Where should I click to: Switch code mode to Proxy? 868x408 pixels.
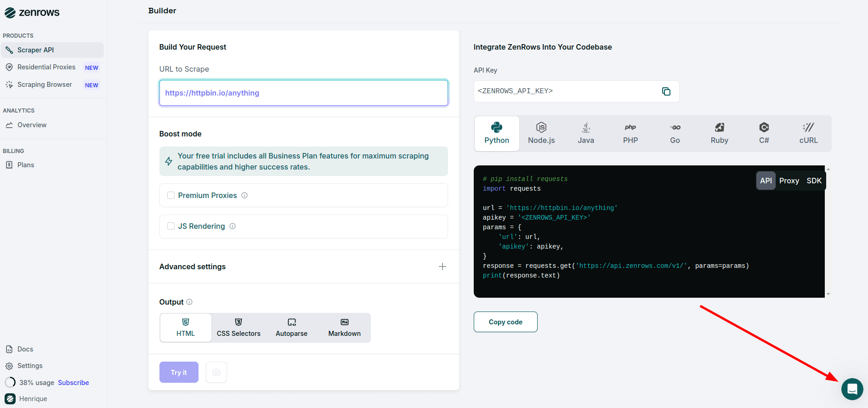pyautogui.click(x=789, y=181)
